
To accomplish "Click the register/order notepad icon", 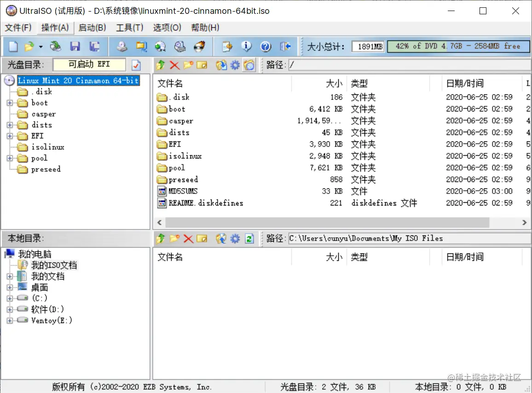I will [227, 46].
